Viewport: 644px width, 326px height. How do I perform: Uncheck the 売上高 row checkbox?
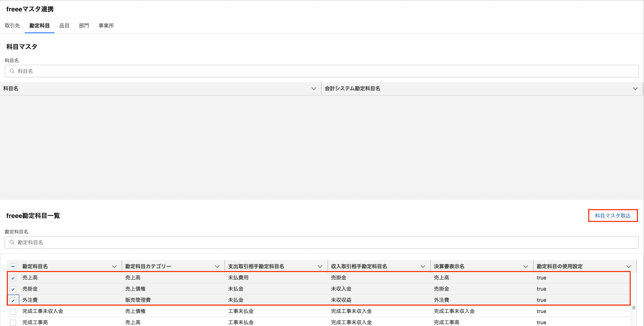pyautogui.click(x=13, y=278)
